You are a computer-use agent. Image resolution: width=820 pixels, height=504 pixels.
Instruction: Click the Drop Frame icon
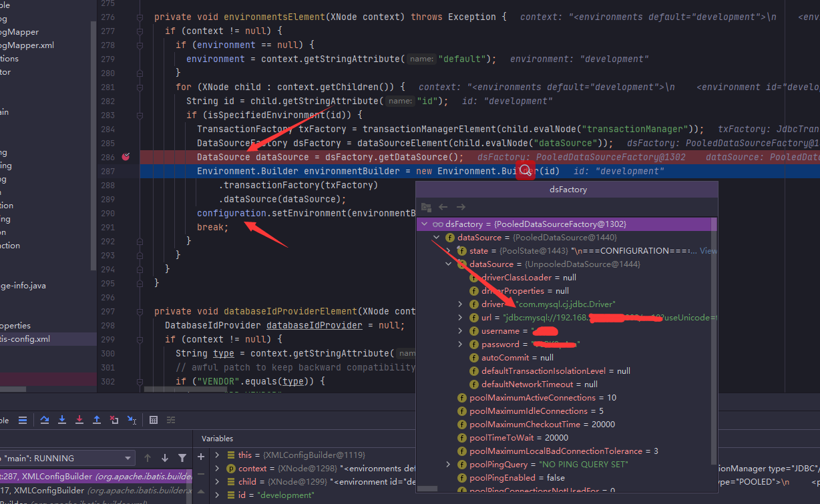114,420
